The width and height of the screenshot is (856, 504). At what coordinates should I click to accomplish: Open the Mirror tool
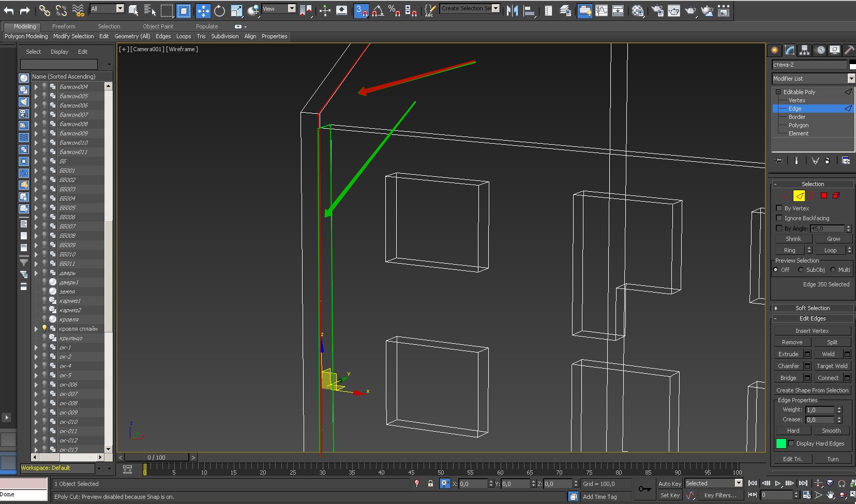(x=512, y=11)
